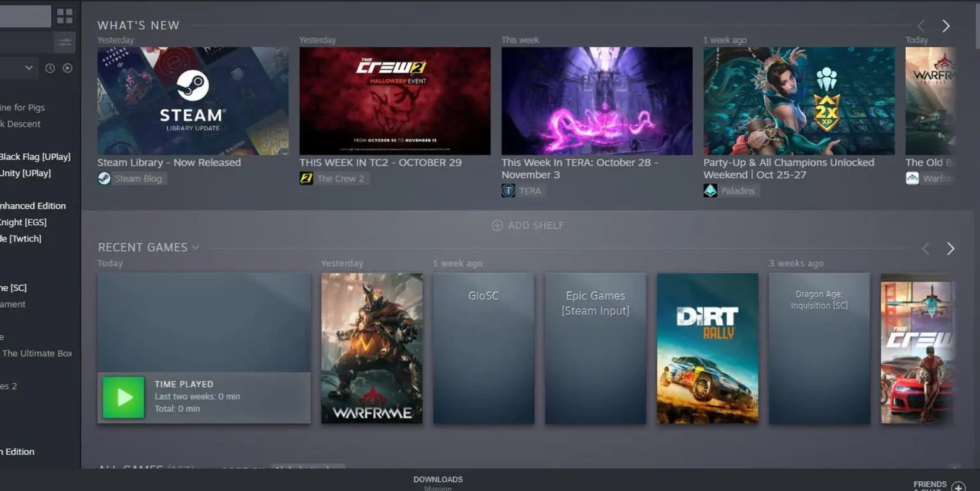Select the "n Edition" entry in sidebar bottom
Screen dimensions: 980x491
coord(17,451)
